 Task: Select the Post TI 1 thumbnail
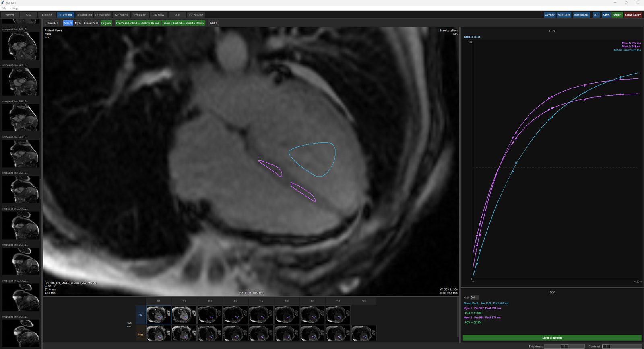[159, 334]
